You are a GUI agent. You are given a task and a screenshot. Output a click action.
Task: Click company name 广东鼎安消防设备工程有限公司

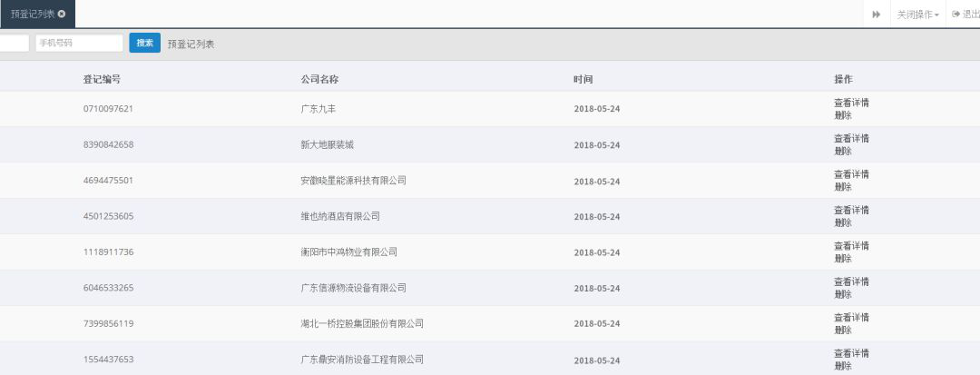(362, 360)
